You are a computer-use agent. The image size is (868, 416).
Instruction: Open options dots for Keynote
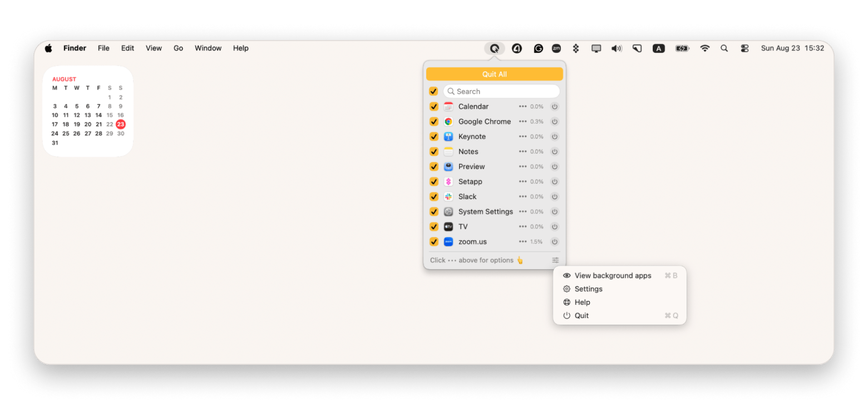coord(522,137)
